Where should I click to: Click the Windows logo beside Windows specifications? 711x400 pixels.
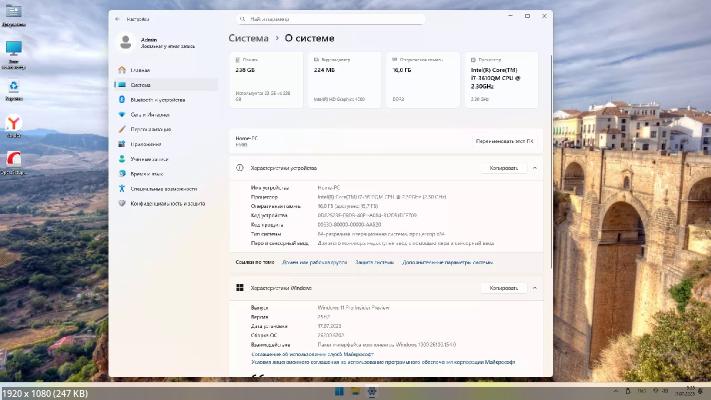[240, 288]
